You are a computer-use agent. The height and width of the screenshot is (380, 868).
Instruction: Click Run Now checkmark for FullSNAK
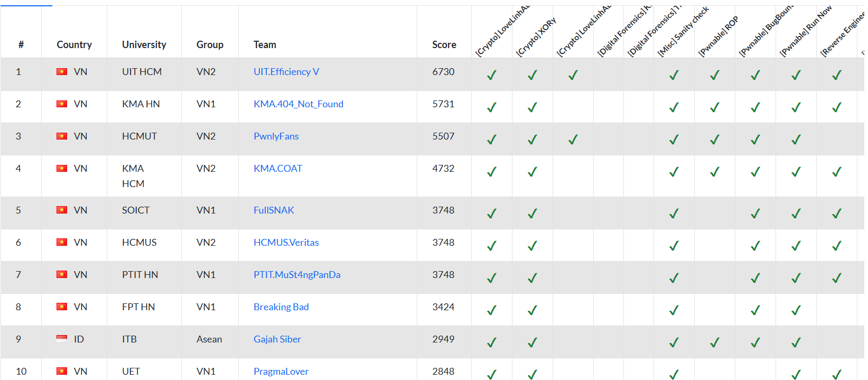point(796,214)
